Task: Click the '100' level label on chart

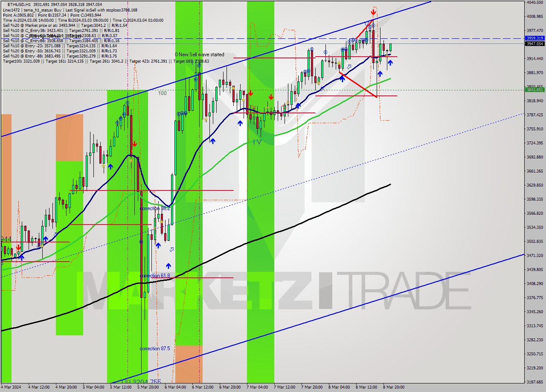Action: coord(163,93)
